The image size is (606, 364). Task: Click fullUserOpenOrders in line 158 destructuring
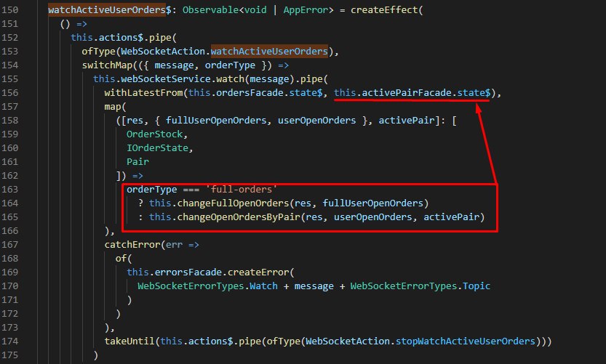[216, 121]
